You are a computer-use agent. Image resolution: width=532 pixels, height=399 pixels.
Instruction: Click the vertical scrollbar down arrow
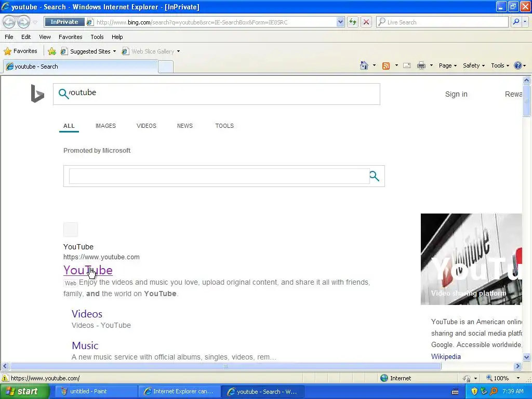pyautogui.click(x=527, y=357)
